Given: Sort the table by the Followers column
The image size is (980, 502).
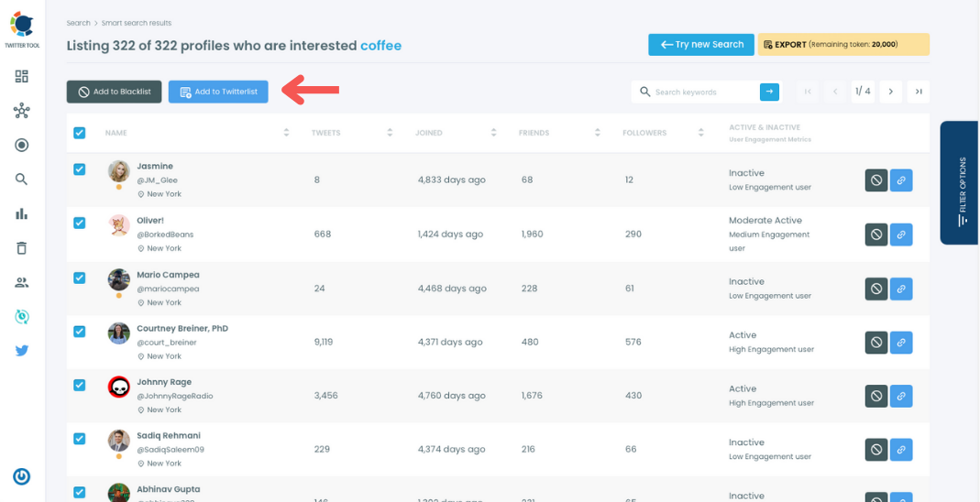Looking at the screenshot, I should (701, 133).
